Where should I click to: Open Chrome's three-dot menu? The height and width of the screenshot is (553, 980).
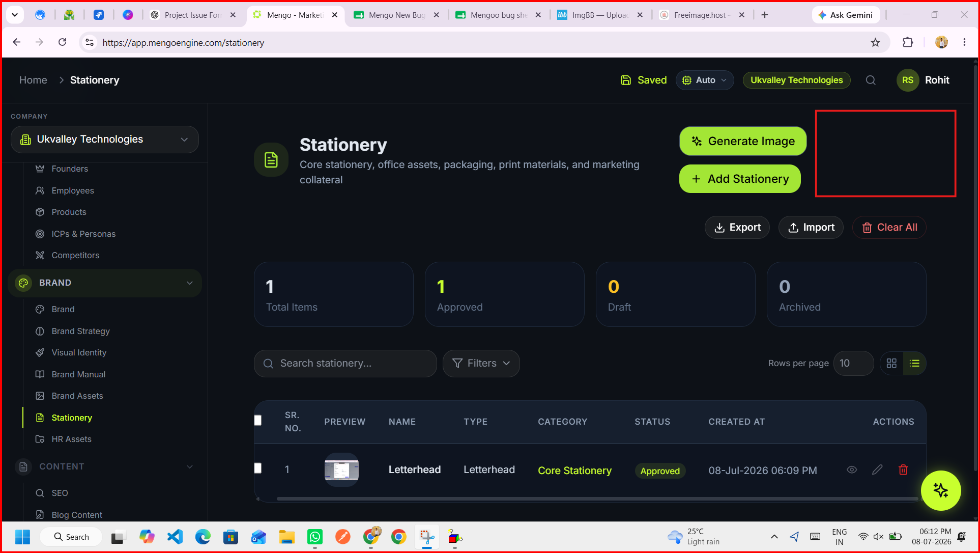tap(964, 42)
